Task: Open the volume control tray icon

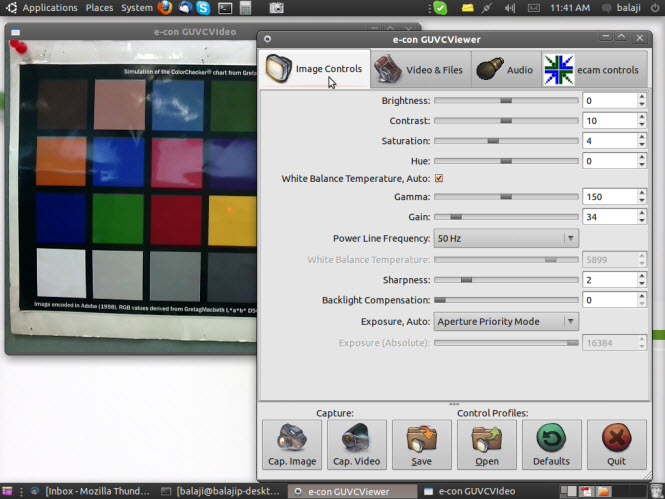Action: (510, 8)
